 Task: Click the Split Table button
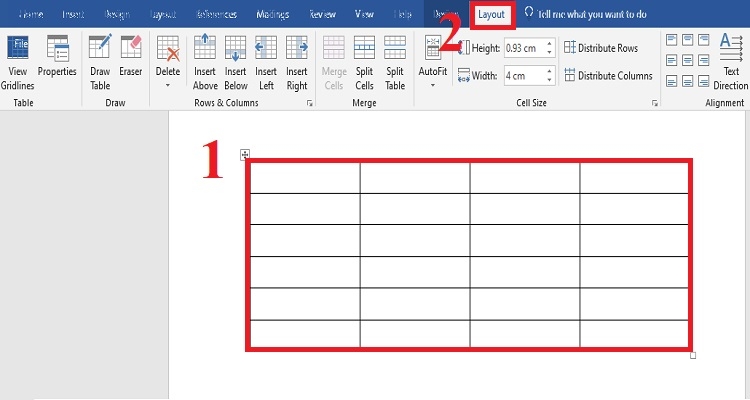pos(395,63)
